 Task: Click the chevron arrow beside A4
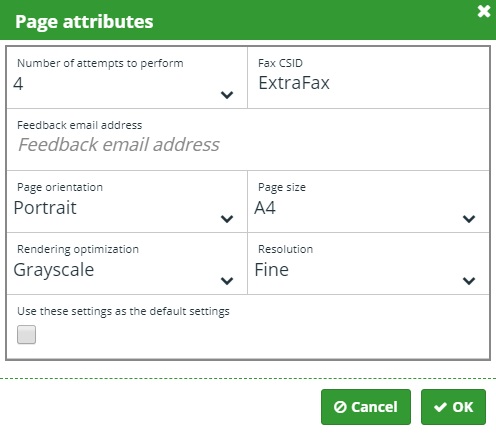(x=469, y=219)
